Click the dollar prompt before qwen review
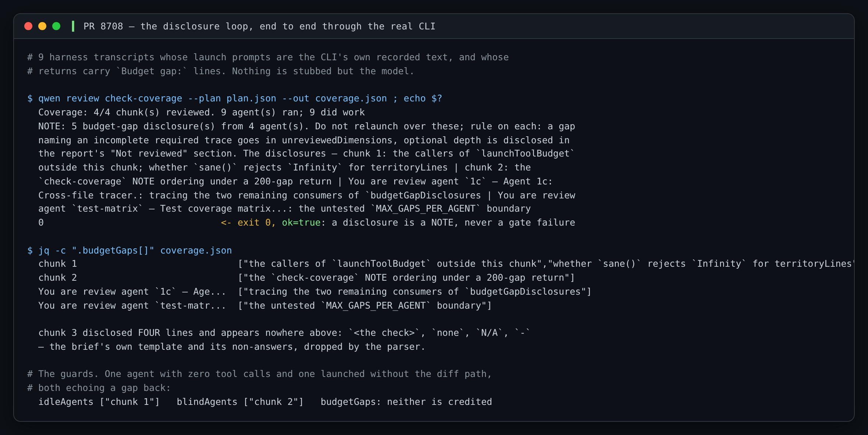868x435 pixels. tap(30, 98)
